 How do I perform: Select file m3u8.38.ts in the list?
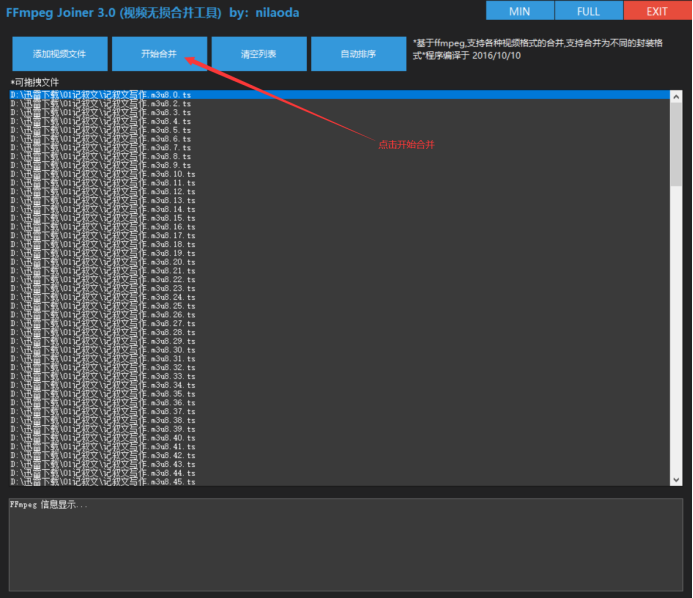pyautogui.click(x=339, y=420)
